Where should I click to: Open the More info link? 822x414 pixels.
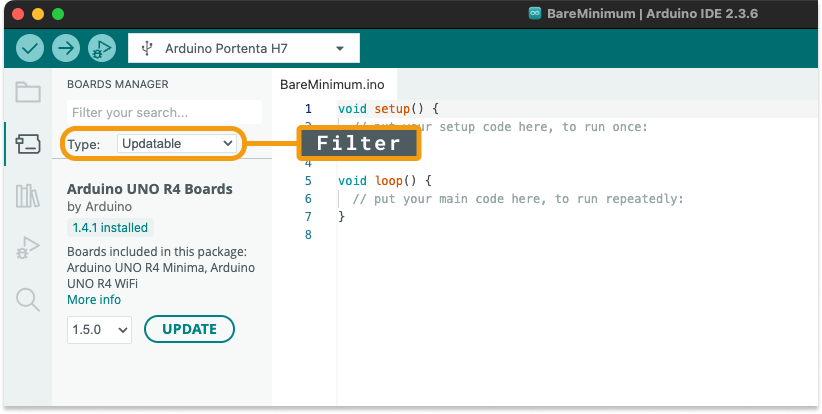pos(94,300)
